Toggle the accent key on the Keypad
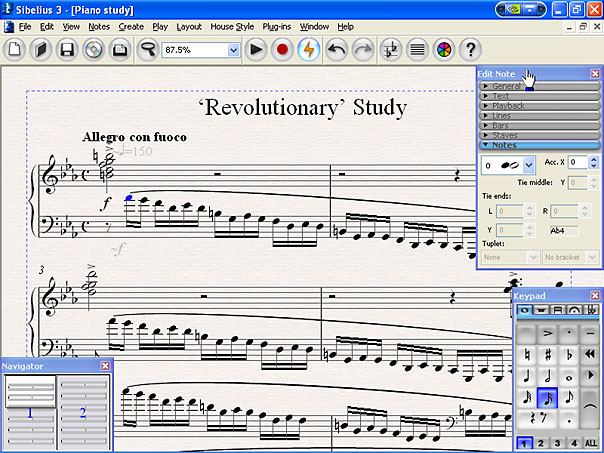Viewport: 604px width, 453px height. click(x=548, y=334)
